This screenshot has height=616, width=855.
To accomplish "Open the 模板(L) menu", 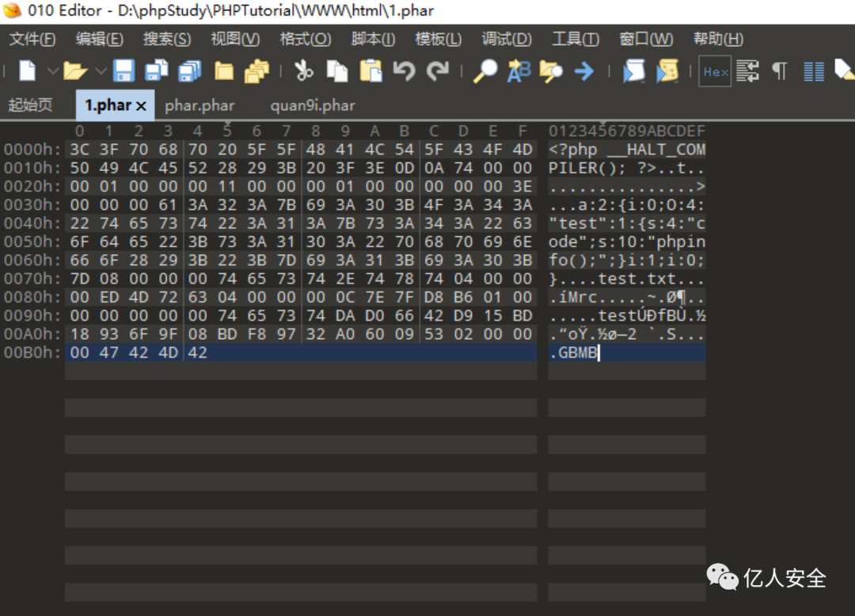I will point(439,40).
